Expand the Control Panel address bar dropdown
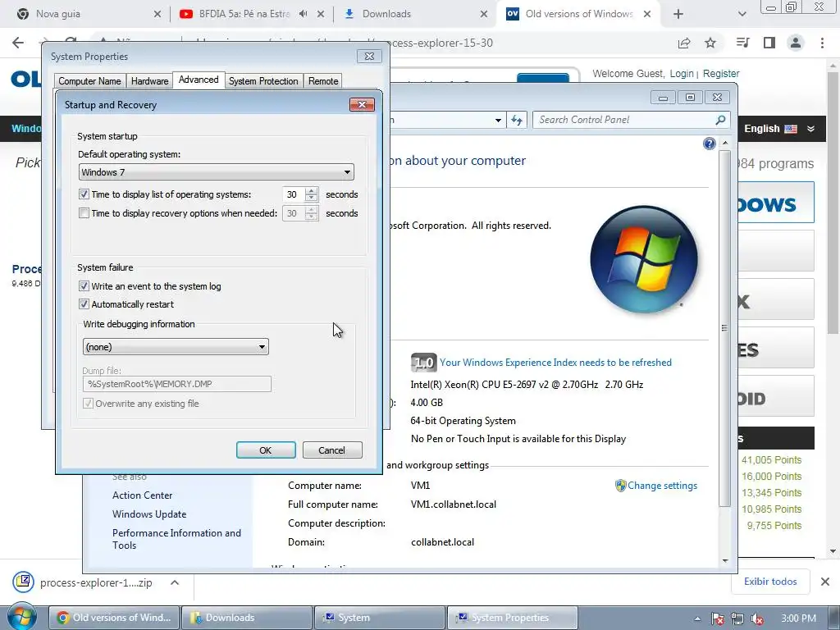The image size is (840, 630). [498, 120]
